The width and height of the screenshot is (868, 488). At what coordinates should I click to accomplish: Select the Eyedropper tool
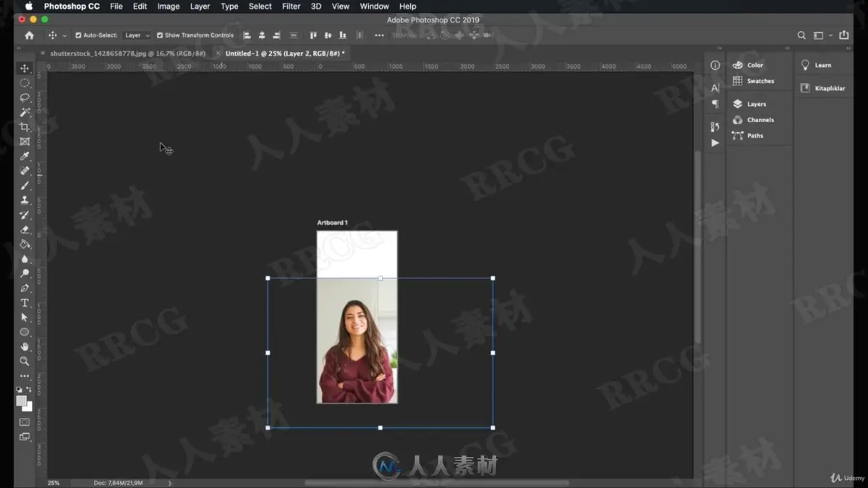[x=25, y=156]
